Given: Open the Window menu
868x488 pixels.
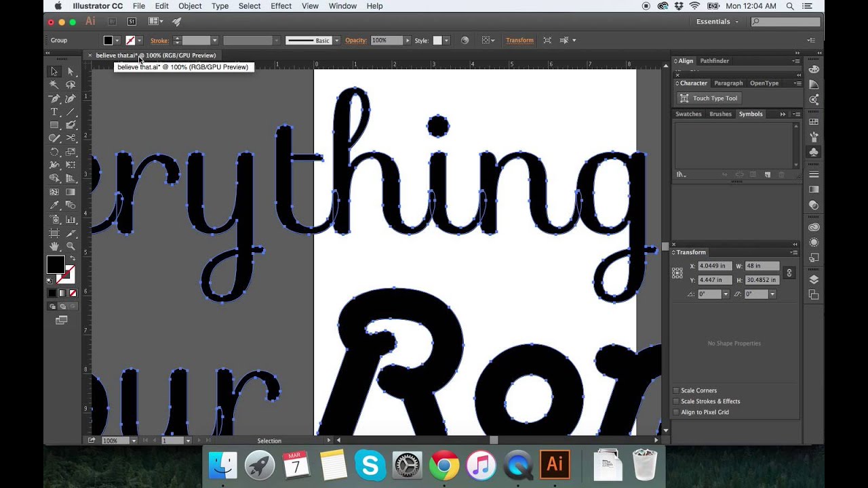Looking at the screenshot, I should 342,6.
